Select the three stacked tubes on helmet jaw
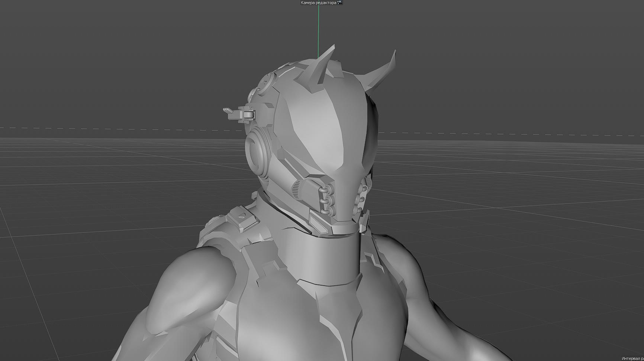Screen dimensions: 644x361 tap(327, 200)
